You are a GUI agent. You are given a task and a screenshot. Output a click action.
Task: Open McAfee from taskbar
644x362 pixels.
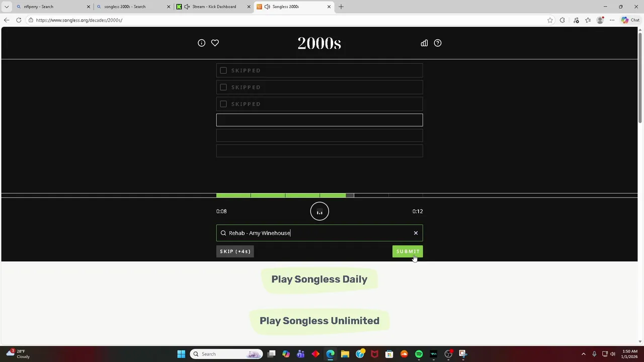pyautogui.click(x=374, y=354)
